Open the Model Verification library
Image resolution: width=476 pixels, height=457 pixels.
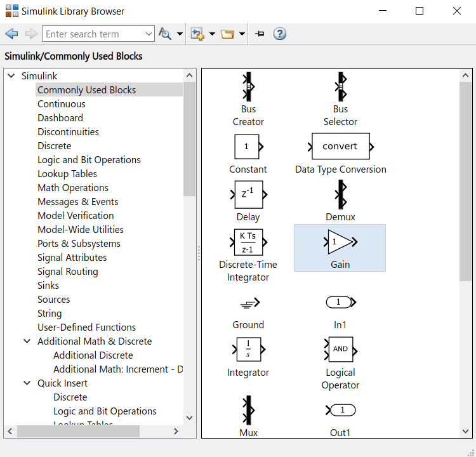[76, 215]
